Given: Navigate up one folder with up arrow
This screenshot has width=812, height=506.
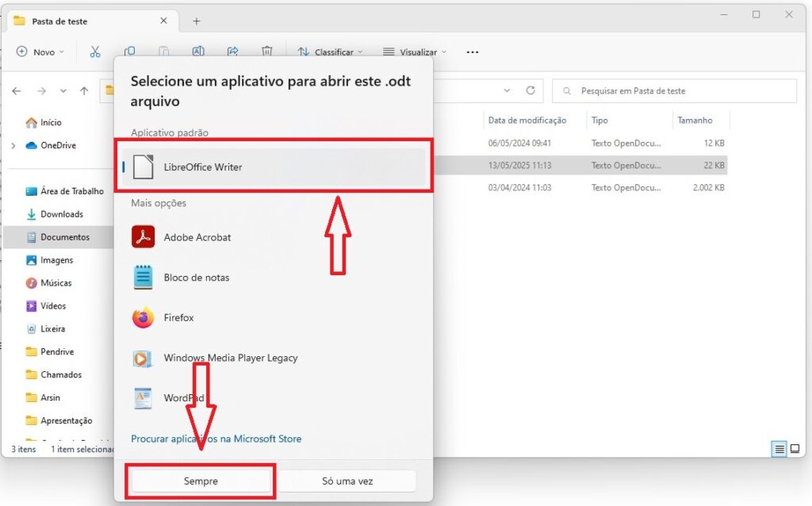Looking at the screenshot, I should (x=84, y=91).
